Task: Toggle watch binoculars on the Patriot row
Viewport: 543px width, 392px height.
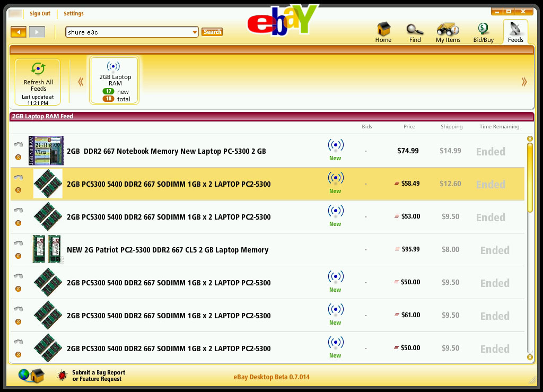Action: tap(19, 243)
